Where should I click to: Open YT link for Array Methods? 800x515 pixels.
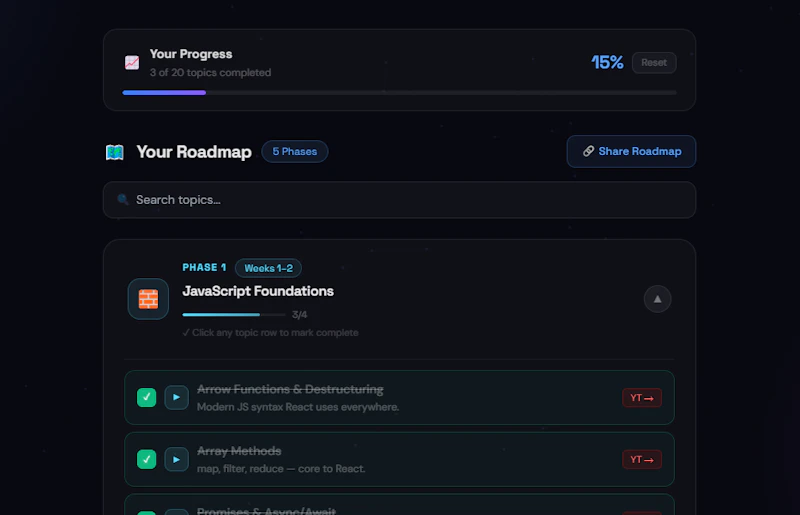[x=642, y=459]
